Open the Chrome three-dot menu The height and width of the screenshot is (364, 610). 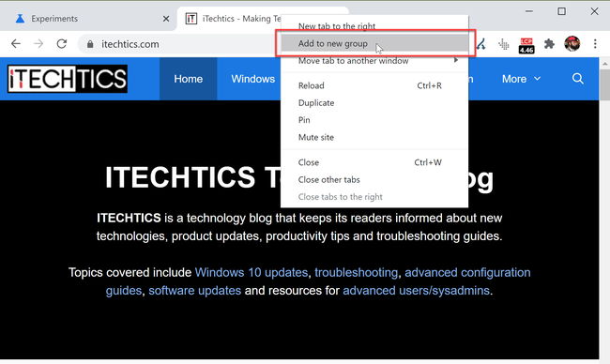click(x=595, y=43)
